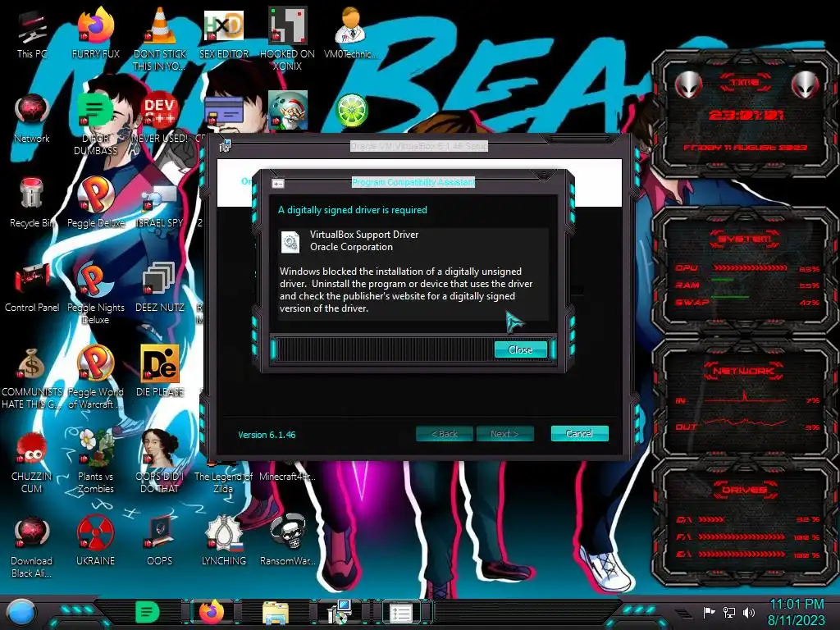Screen dimensions: 840x630
Task: Click the NETWORK gadget panel
Action: tap(746, 399)
